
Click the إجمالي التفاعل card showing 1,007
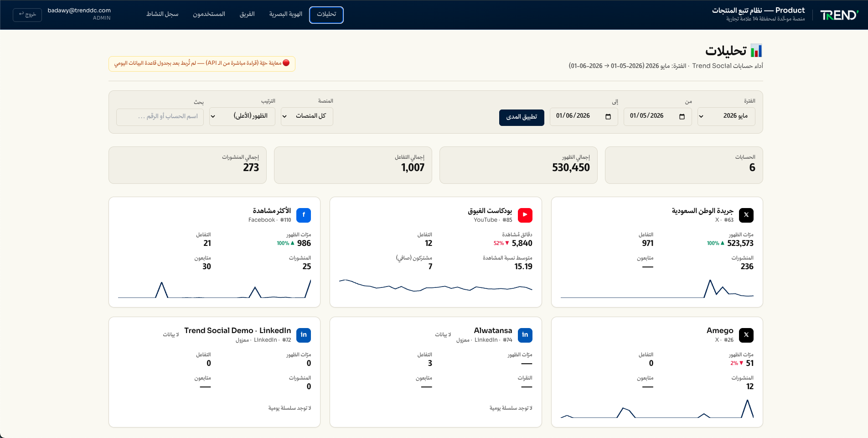click(353, 165)
